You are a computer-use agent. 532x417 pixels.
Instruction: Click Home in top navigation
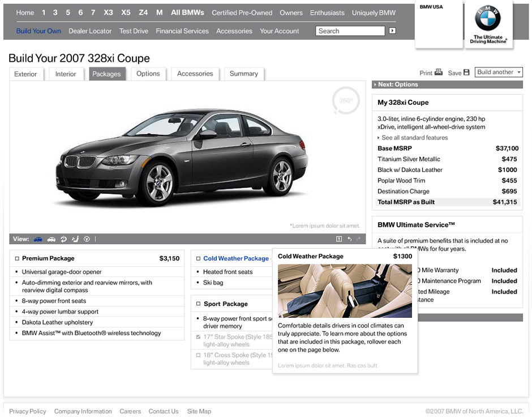(25, 13)
